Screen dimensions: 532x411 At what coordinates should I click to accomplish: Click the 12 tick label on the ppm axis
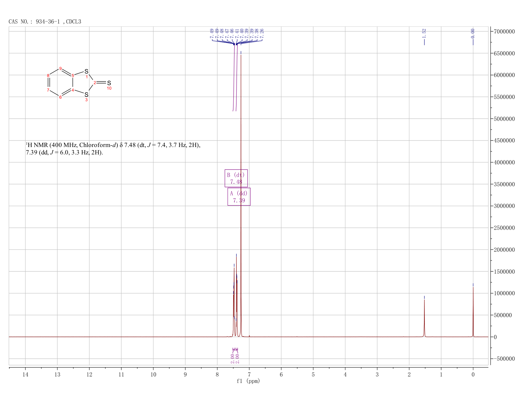coord(89,375)
